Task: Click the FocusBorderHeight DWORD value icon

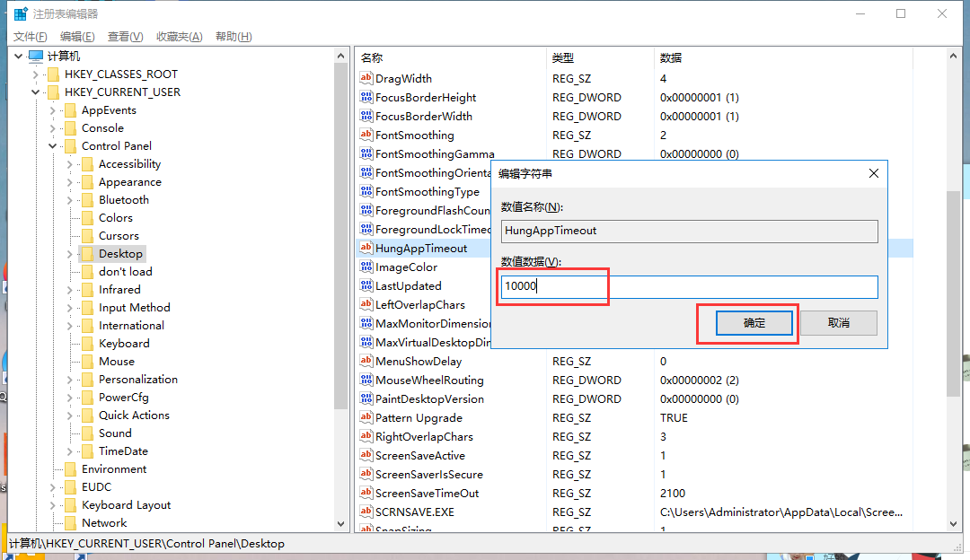Action: [366, 98]
